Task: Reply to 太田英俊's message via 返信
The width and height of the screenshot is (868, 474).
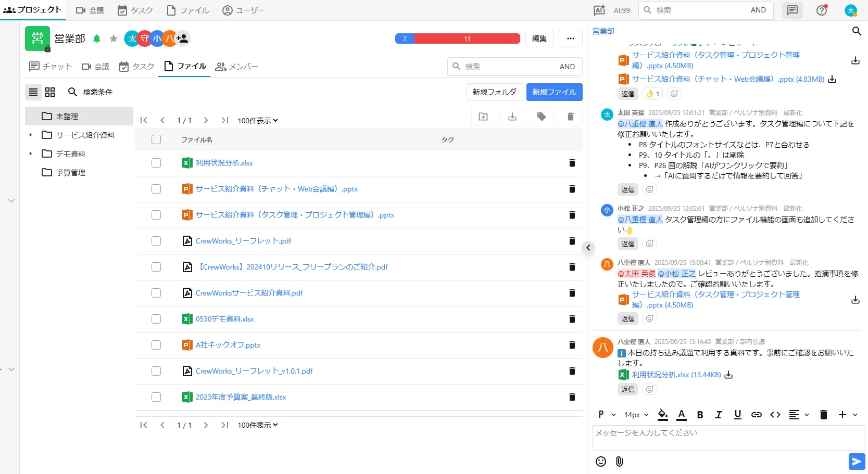Action: pos(627,189)
